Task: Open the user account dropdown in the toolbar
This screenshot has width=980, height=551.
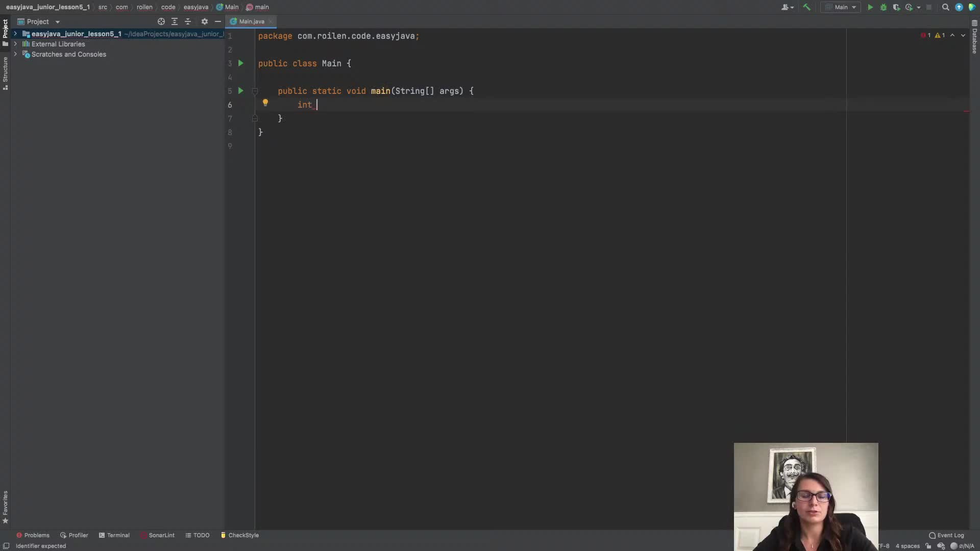Action: pos(788,7)
